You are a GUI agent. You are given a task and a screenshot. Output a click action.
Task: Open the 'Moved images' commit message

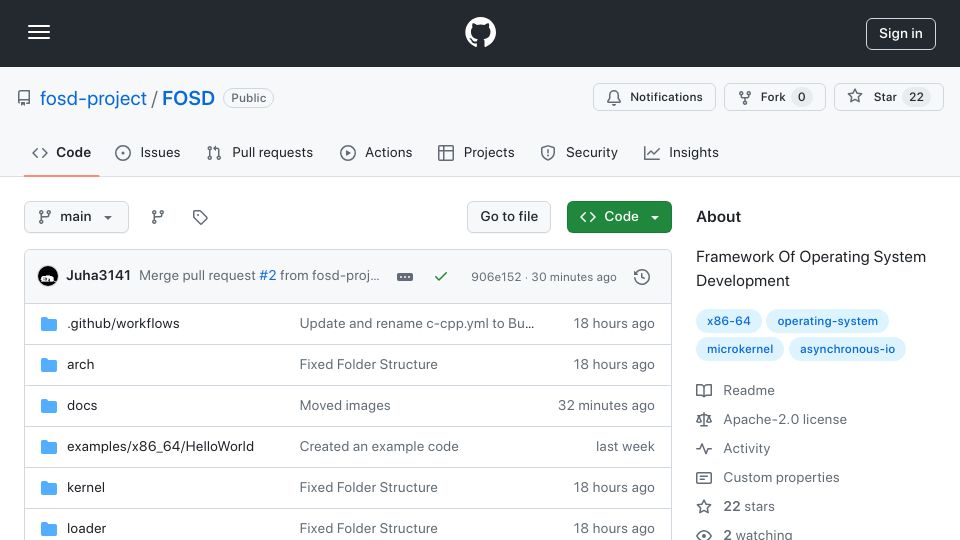point(345,405)
